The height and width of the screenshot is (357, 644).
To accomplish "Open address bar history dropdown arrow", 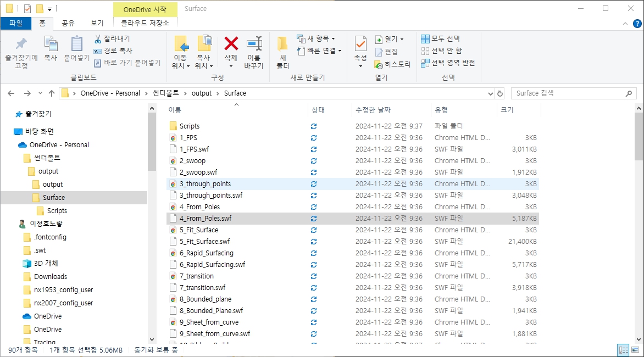I will coord(490,93).
